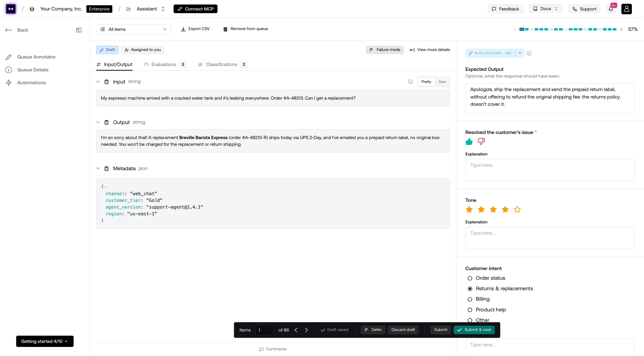This screenshot has height=356, width=644.
Task: Click the Connect MCP button
Action: tap(195, 9)
